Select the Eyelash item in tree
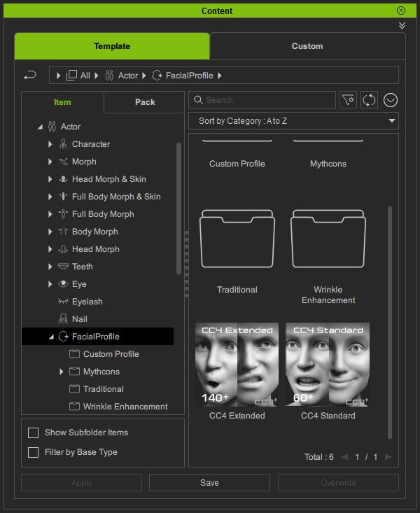The image size is (420, 513). 87,302
